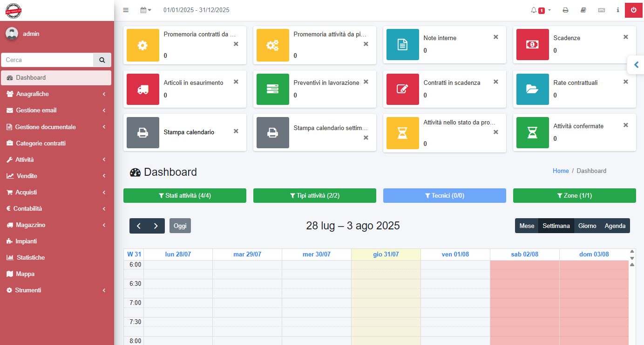This screenshot has height=345, width=644.
Task: Select the Agenda tab
Action: [x=615, y=226]
